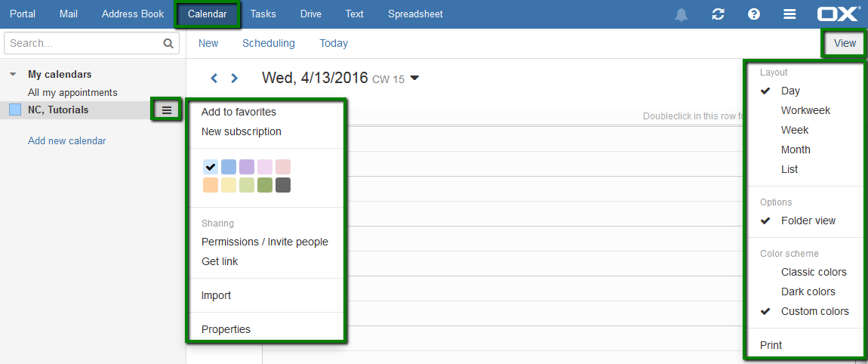Open the top-right hamburger settings menu
Viewport: 868px width, 364px height.
click(790, 14)
